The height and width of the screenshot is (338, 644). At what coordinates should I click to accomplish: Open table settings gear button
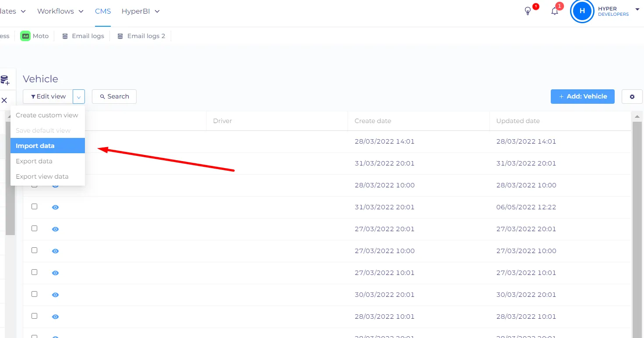632,96
